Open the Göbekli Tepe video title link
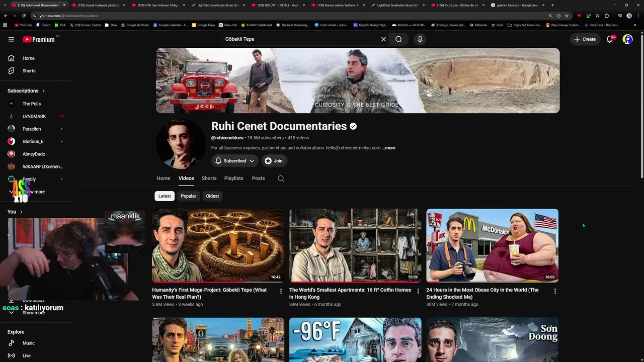Screen dimensions: 644x362 tap(209, 294)
